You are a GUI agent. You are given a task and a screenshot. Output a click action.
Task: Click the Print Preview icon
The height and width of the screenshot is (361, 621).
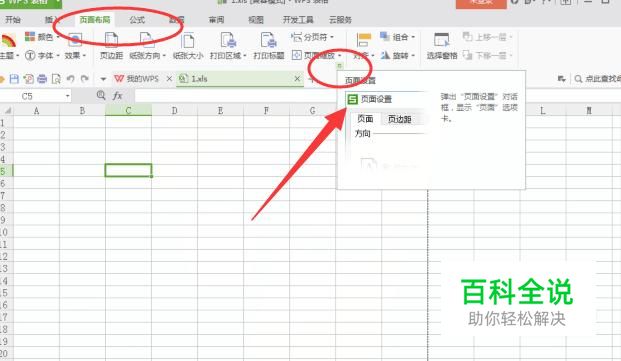(56, 79)
